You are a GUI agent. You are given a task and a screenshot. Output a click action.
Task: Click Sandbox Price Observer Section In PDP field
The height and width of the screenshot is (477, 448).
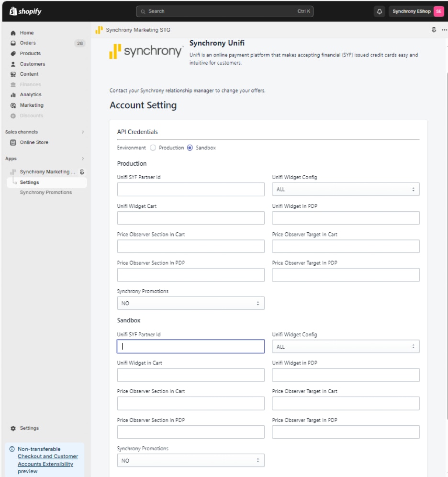click(x=190, y=432)
